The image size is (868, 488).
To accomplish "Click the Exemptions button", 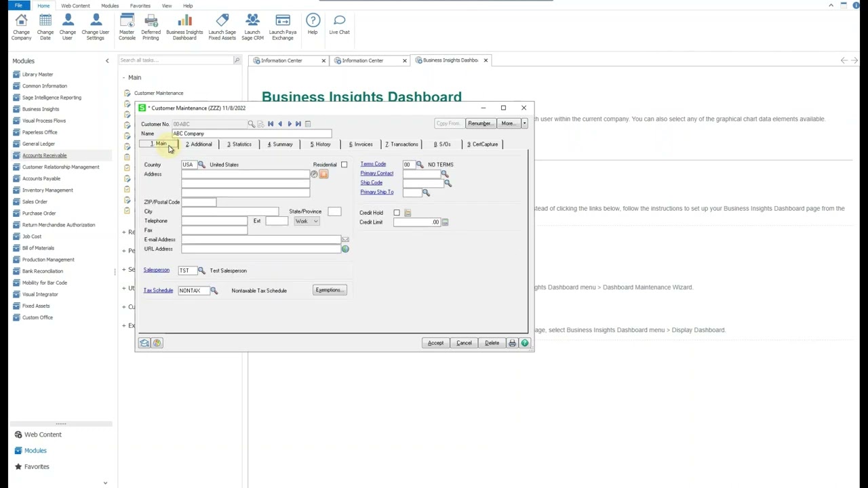I will [x=330, y=290].
